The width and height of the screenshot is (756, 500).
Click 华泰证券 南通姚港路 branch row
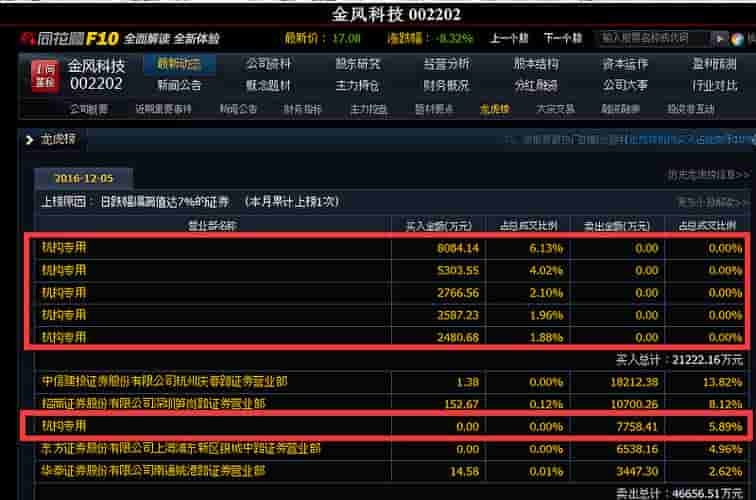click(x=165, y=471)
